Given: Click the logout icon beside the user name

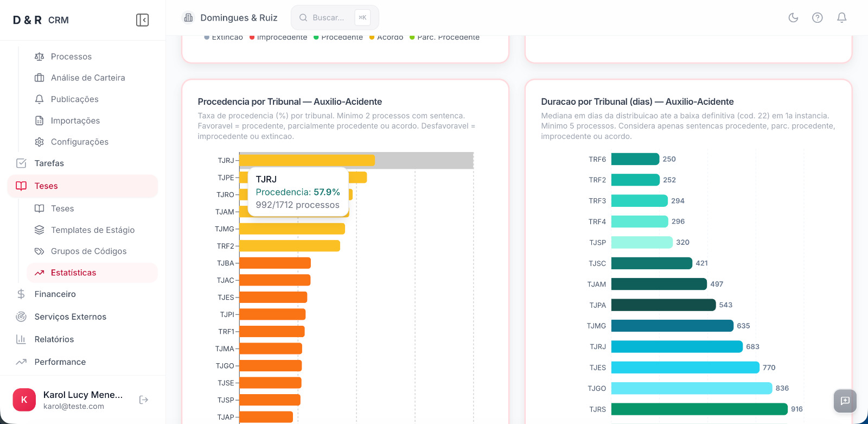Looking at the screenshot, I should tap(144, 400).
